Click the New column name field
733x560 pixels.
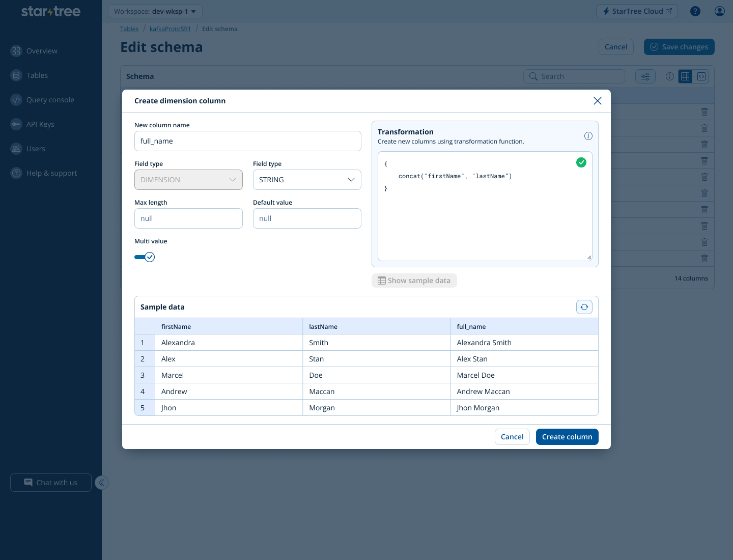tap(247, 141)
